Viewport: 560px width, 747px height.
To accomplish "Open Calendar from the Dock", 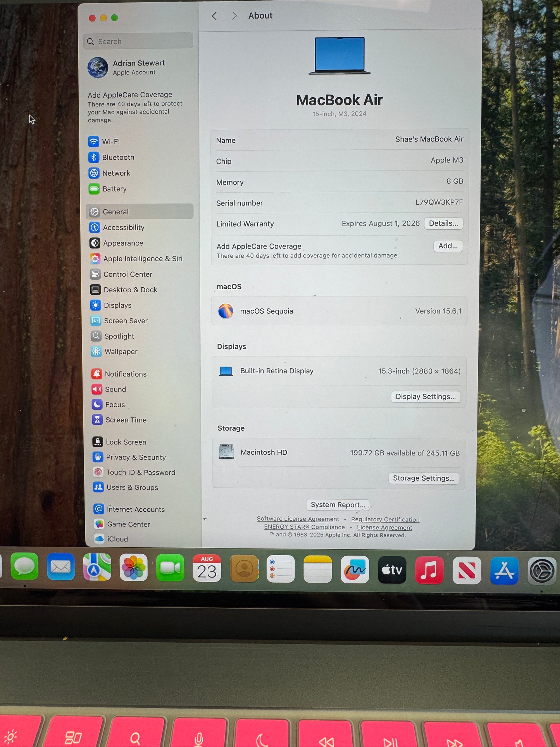I will point(207,568).
